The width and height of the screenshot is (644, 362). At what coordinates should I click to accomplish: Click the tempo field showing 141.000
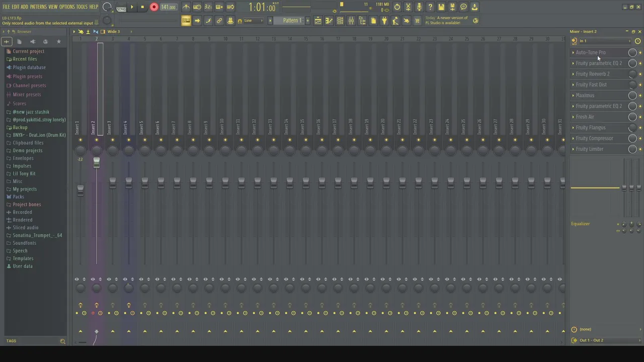[168, 7]
